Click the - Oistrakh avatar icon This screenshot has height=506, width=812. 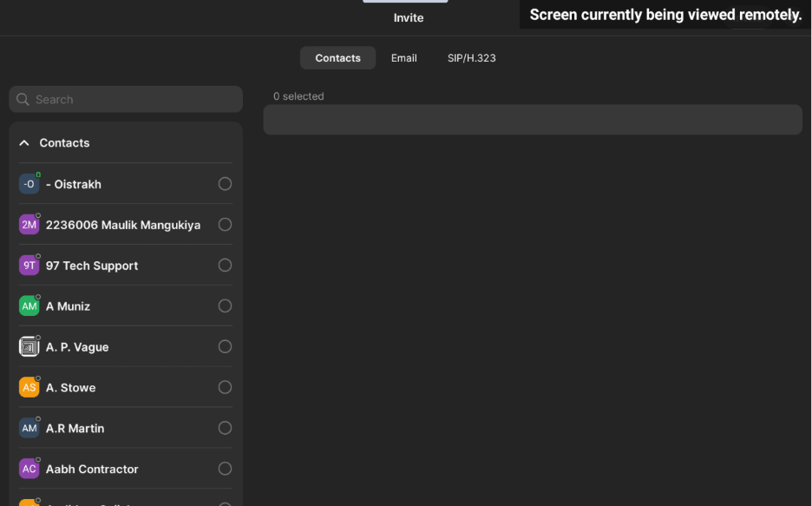(x=29, y=184)
